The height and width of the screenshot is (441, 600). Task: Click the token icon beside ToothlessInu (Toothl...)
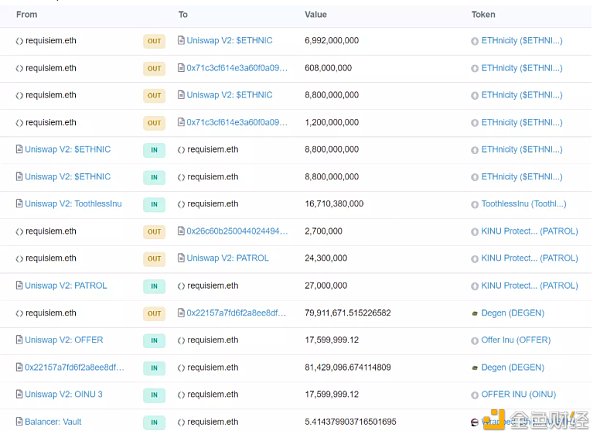tap(475, 204)
